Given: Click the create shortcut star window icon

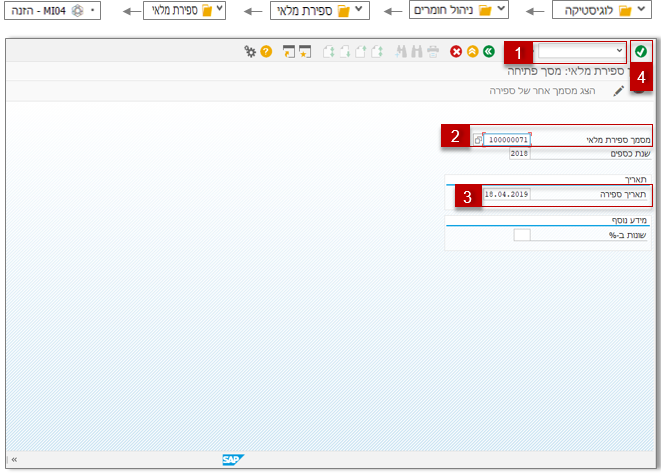Looking at the screenshot, I should click(305, 51).
